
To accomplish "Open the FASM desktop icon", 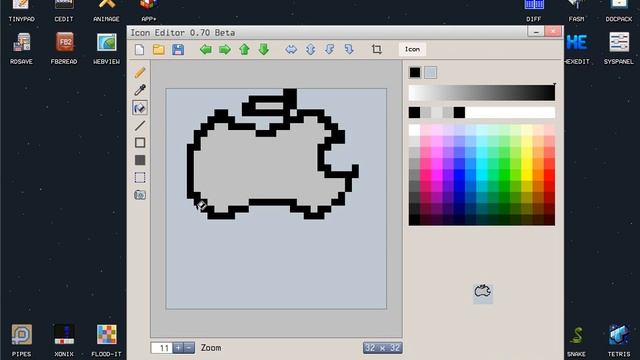I will tap(576, 11).
